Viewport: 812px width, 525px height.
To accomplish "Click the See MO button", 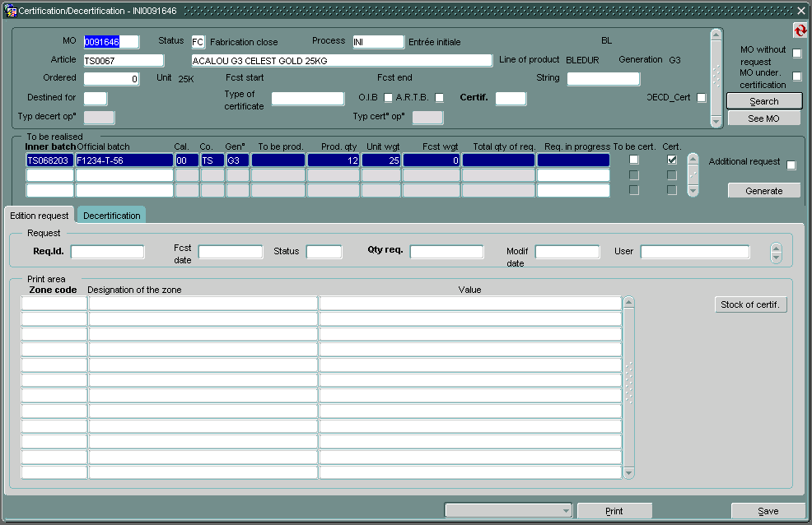I will 764,118.
